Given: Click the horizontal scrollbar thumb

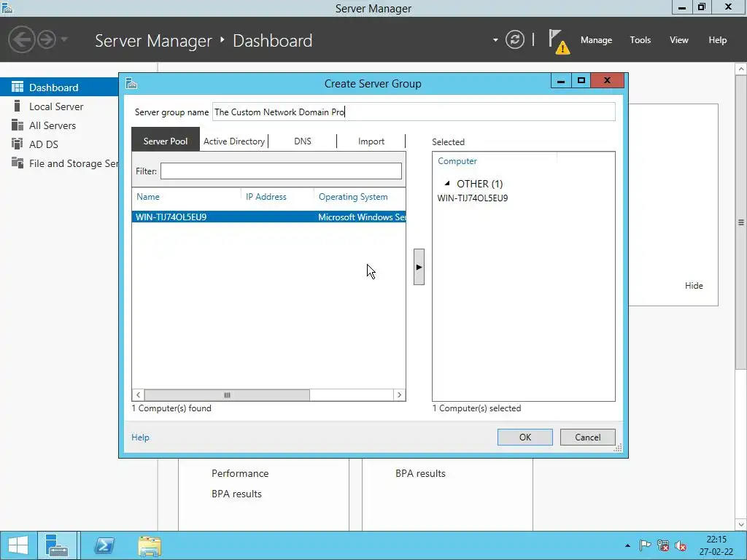Looking at the screenshot, I should coord(227,394).
